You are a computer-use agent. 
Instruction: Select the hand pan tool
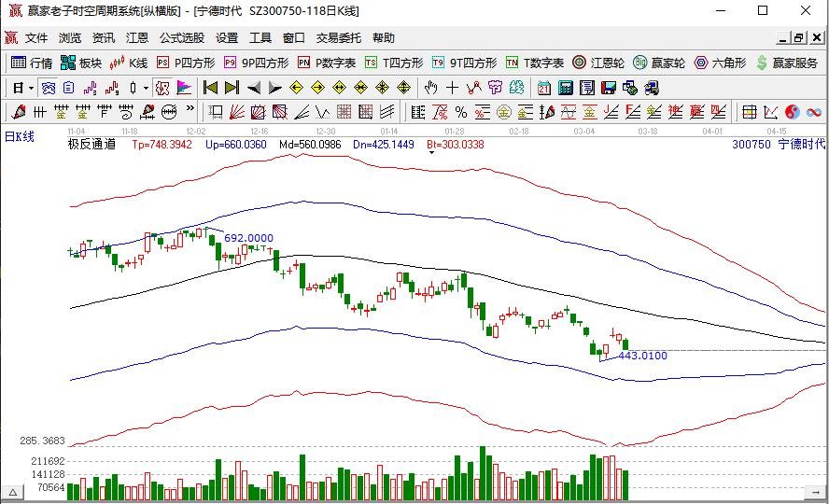[431, 88]
